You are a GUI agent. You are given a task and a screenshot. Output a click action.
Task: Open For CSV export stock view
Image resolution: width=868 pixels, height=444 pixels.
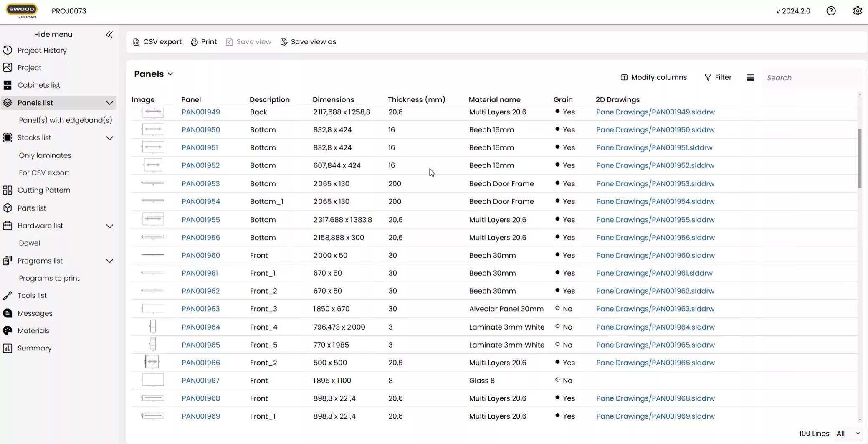click(44, 173)
